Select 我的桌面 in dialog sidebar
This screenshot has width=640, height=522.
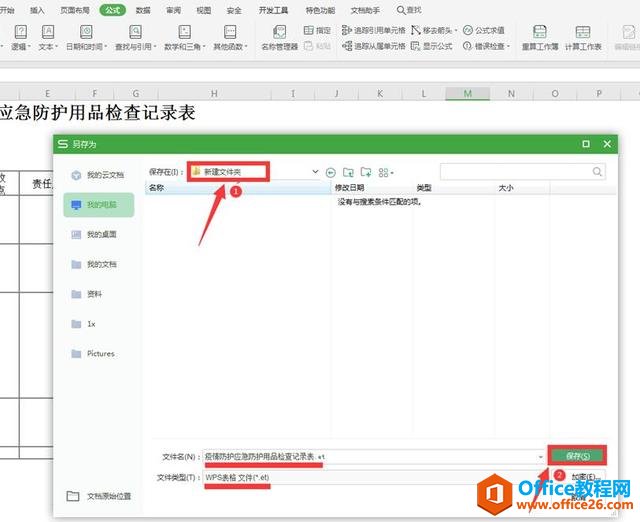point(98,235)
